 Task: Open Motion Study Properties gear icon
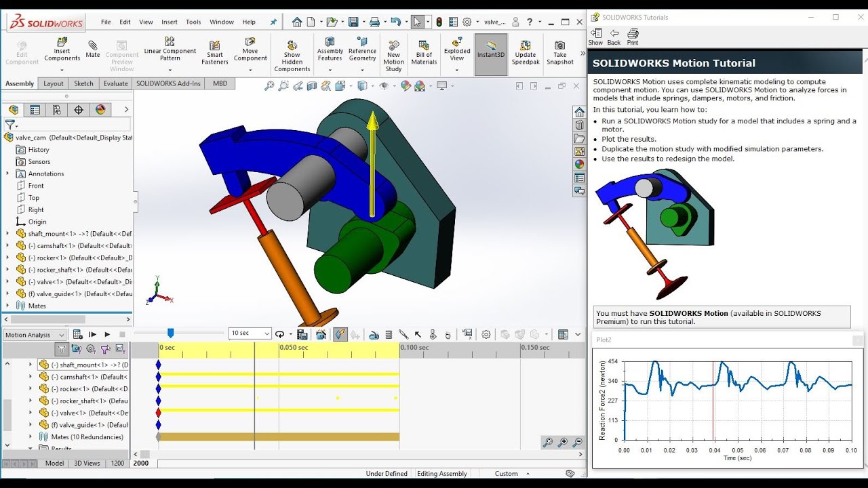tap(486, 334)
